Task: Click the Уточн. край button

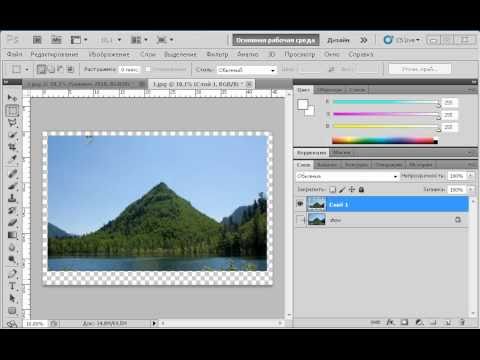Action: (x=420, y=69)
